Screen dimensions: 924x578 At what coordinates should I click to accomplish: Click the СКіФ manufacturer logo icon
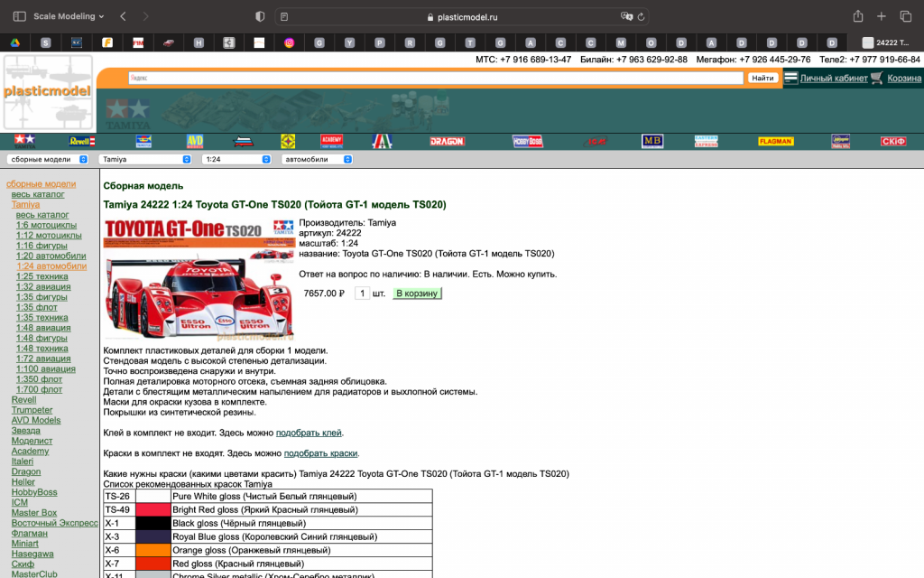coord(892,141)
